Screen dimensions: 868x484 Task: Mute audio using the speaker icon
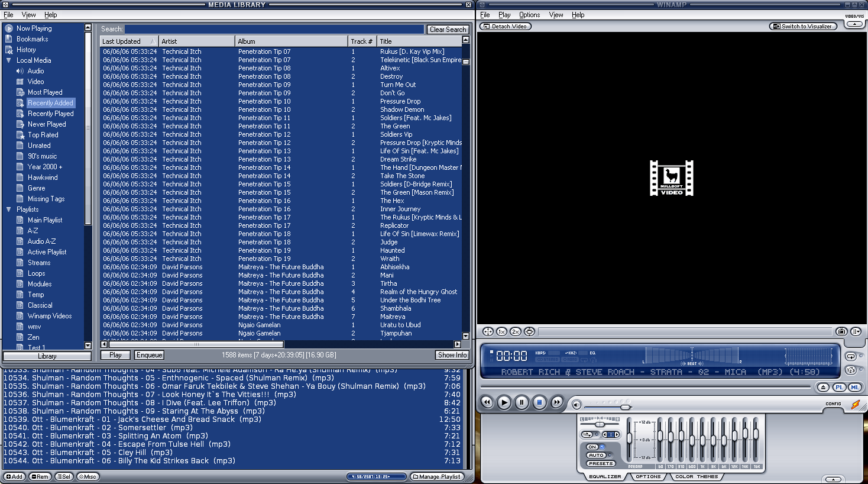coord(576,405)
